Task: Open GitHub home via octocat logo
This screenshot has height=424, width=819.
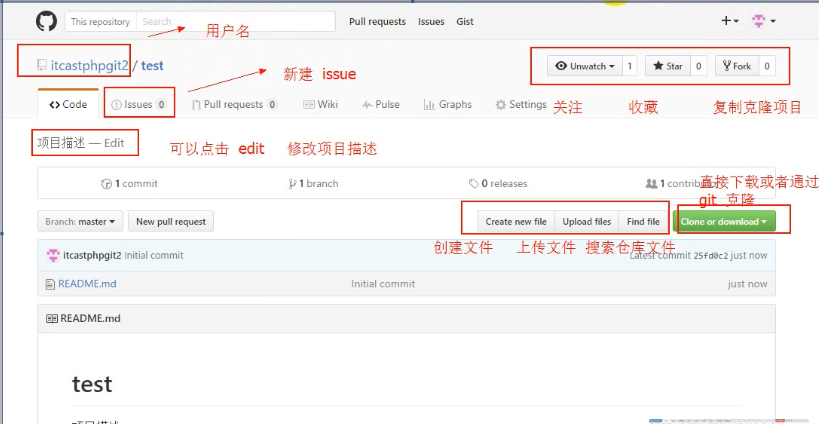Action: click(46, 21)
